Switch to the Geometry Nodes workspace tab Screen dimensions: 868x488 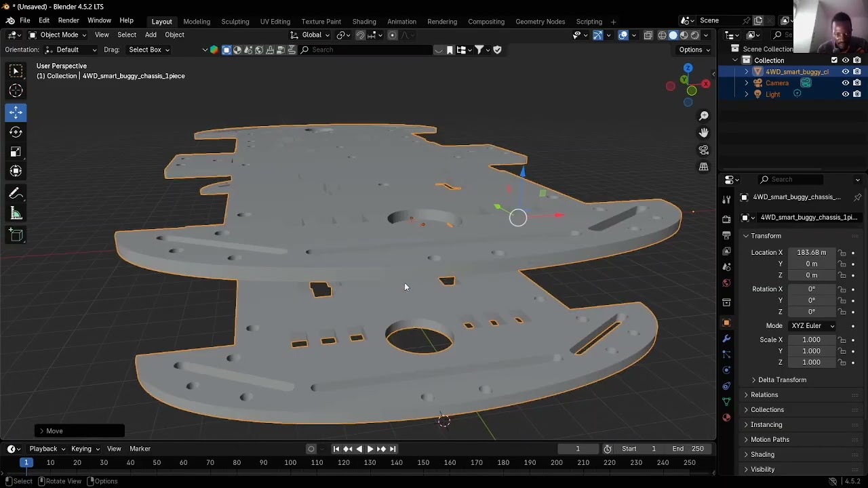click(540, 22)
